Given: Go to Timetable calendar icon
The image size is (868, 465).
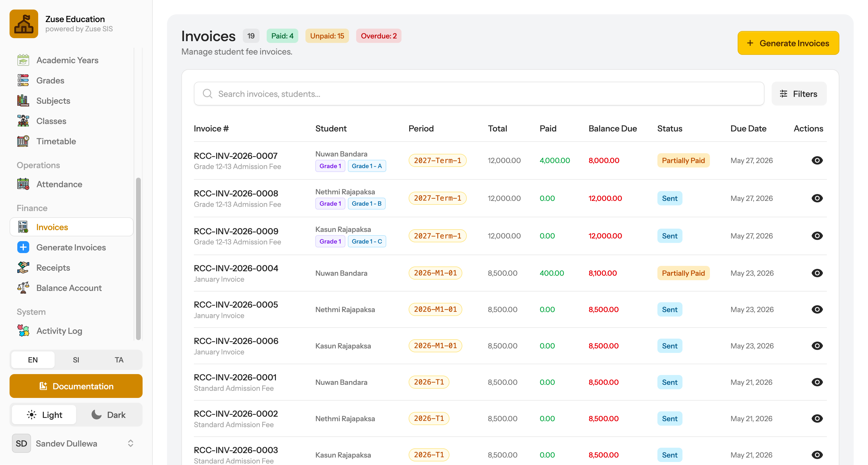Looking at the screenshot, I should pos(23,141).
